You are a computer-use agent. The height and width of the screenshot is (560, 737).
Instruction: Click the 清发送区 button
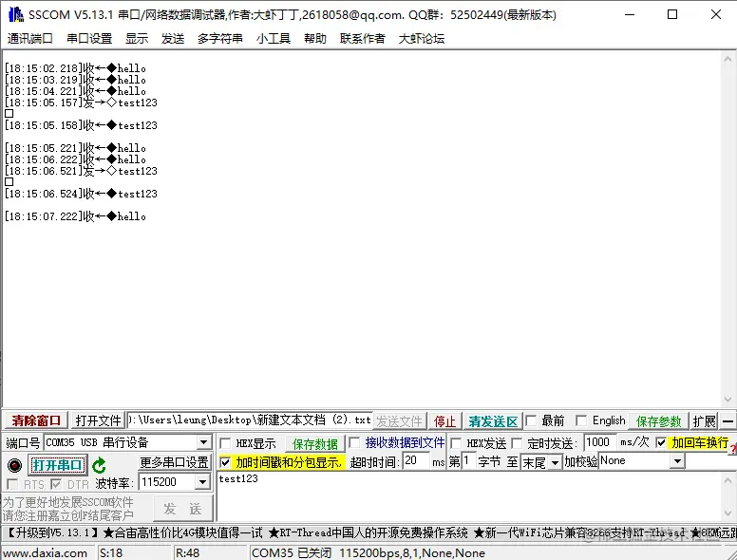(493, 420)
